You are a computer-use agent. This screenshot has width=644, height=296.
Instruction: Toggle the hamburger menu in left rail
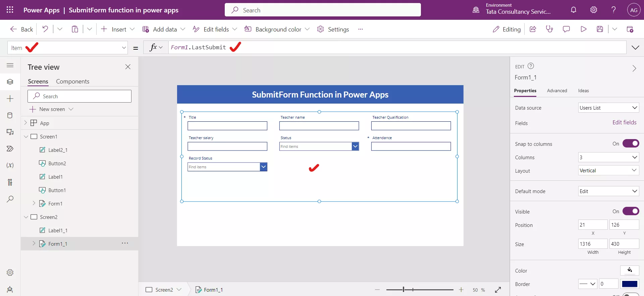(10, 65)
